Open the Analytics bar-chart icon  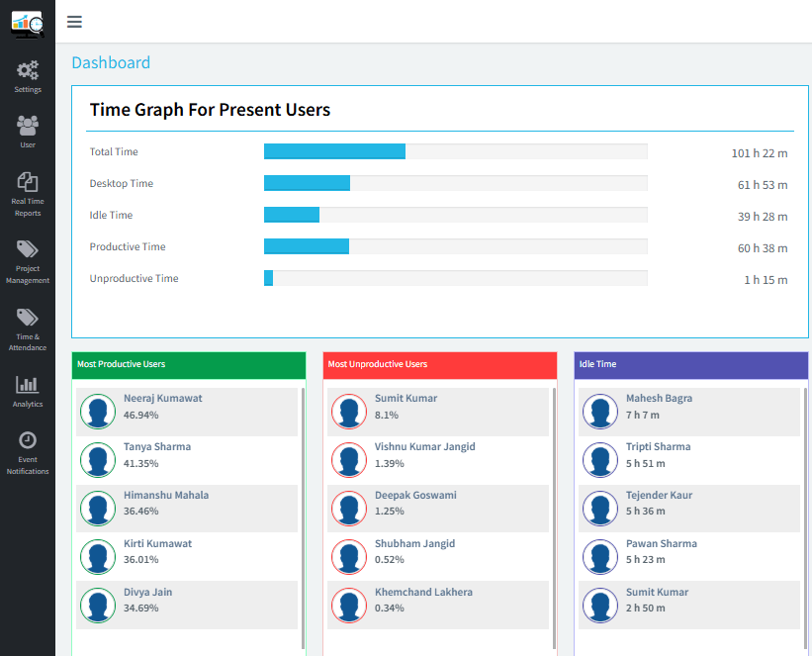point(28,385)
